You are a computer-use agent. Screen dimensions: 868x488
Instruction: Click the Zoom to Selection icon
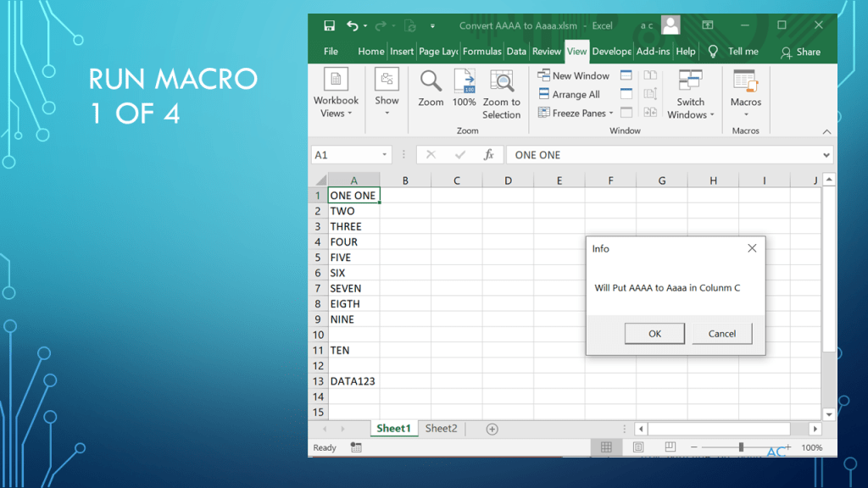tap(502, 82)
